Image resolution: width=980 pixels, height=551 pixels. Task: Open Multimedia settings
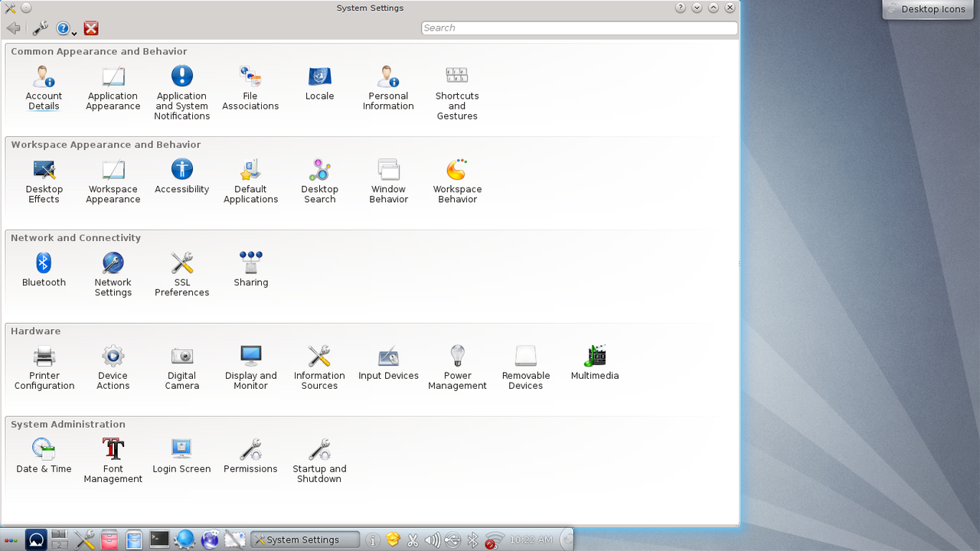pyautogui.click(x=595, y=364)
